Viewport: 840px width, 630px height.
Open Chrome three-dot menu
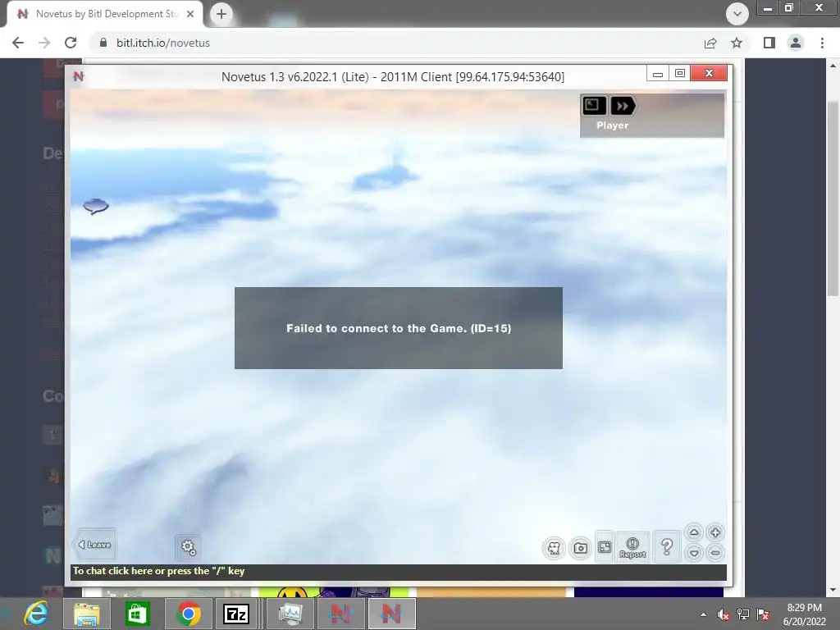(x=822, y=43)
